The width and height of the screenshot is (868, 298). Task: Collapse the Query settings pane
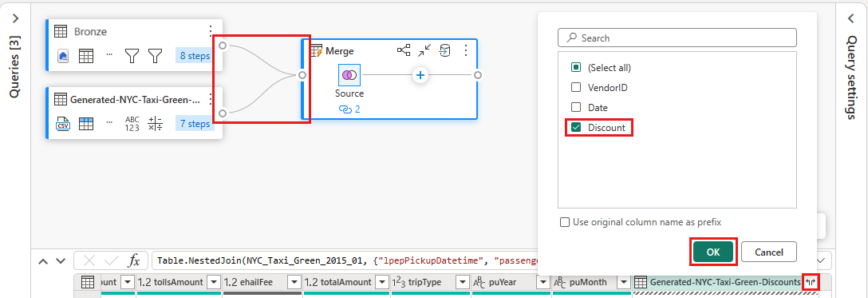pyautogui.click(x=851, y=18)
